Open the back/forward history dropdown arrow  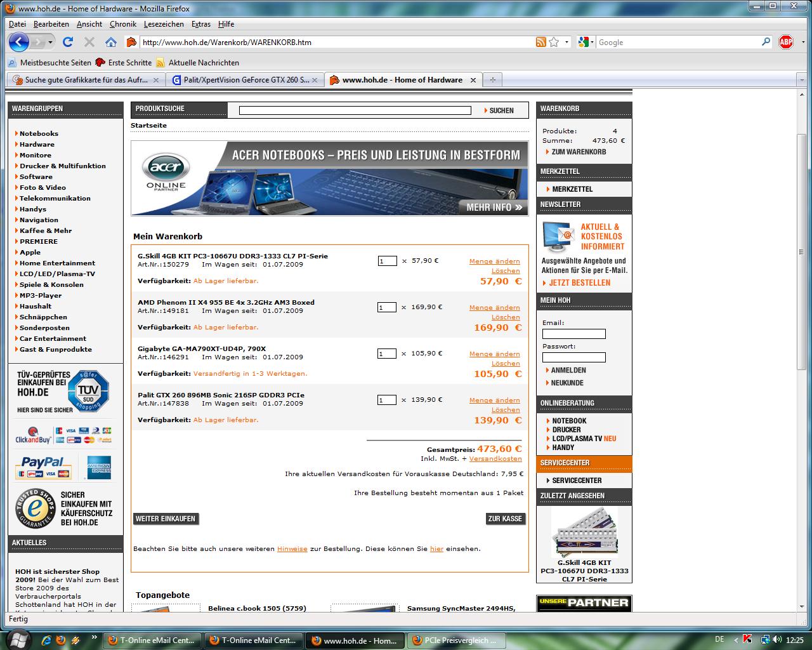pos(50,43)
